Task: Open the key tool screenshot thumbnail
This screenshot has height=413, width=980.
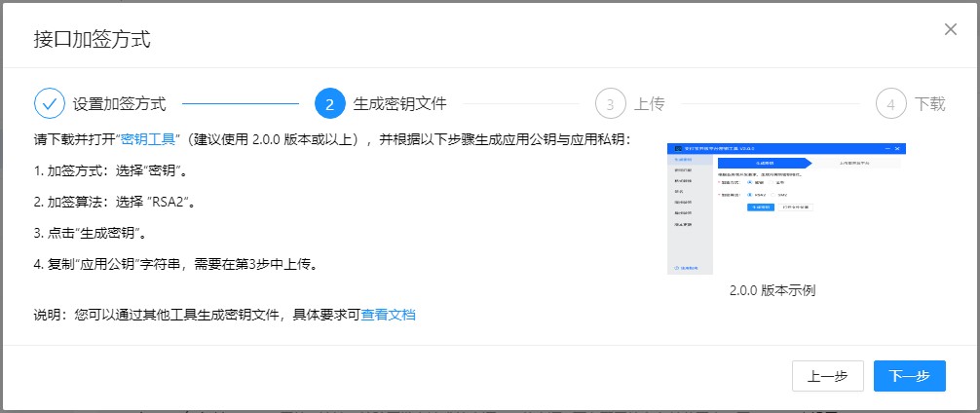Action: 786,207
